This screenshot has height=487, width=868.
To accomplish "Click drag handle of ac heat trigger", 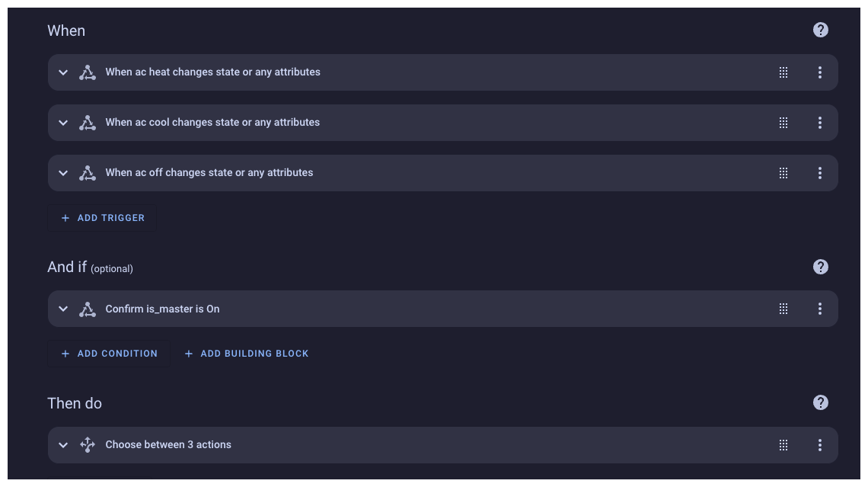I will point(783,72).
